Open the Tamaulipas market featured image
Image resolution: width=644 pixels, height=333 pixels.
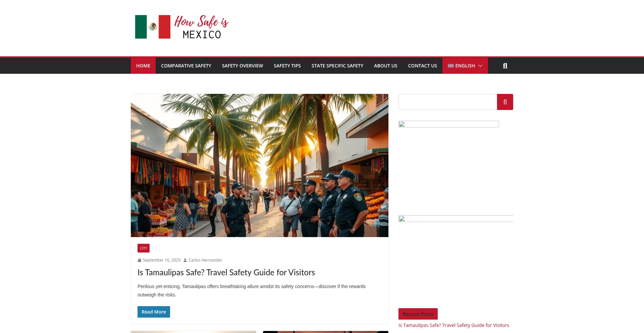(260, 165)
